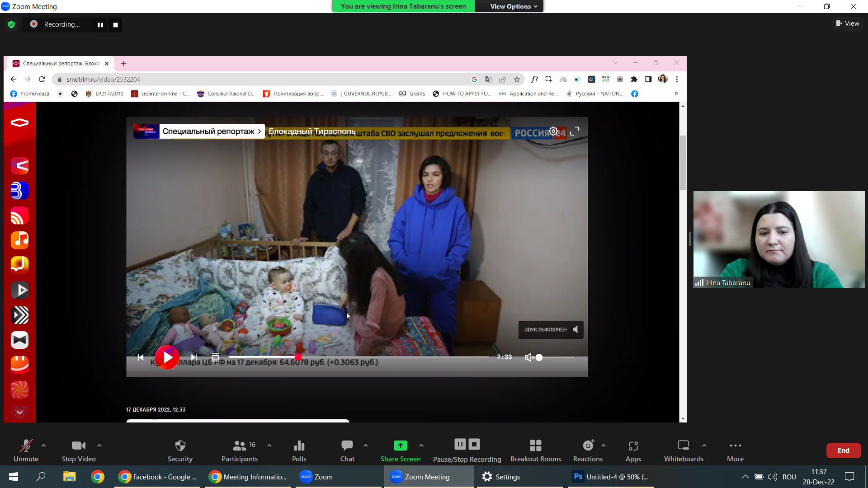Skip to previous video
Screen dimensions: 868x488
(141, 357)
